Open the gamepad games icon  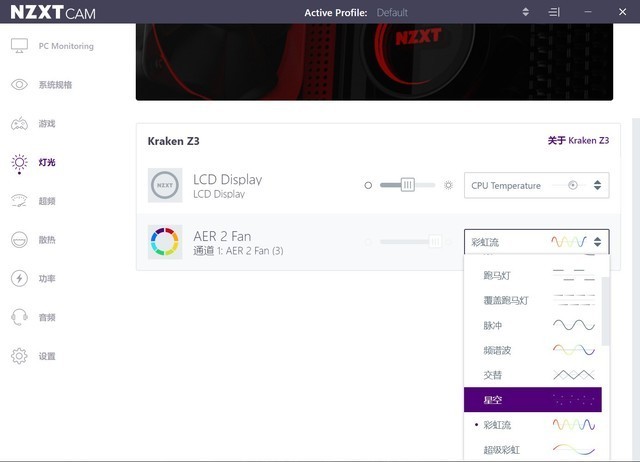19,123
